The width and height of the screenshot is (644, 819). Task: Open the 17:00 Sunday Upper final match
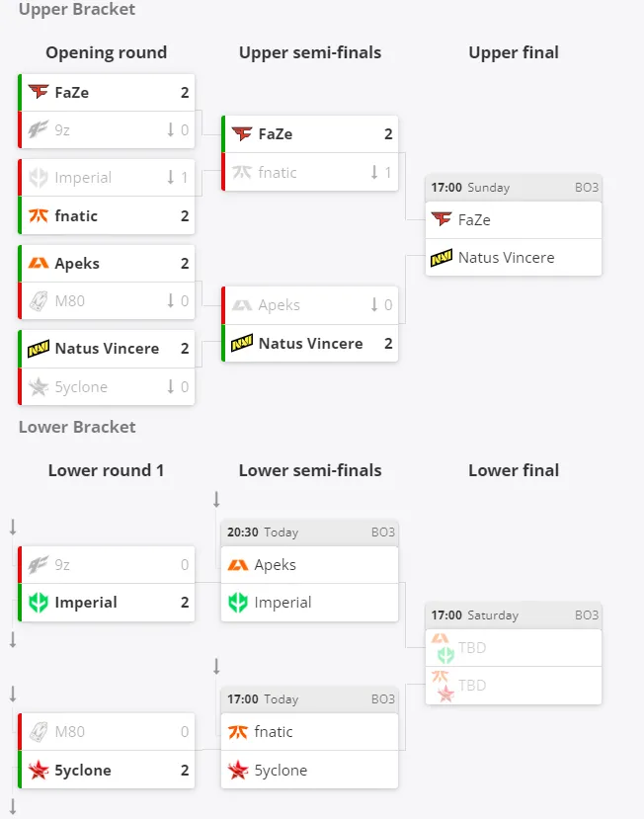pos(514,225)
